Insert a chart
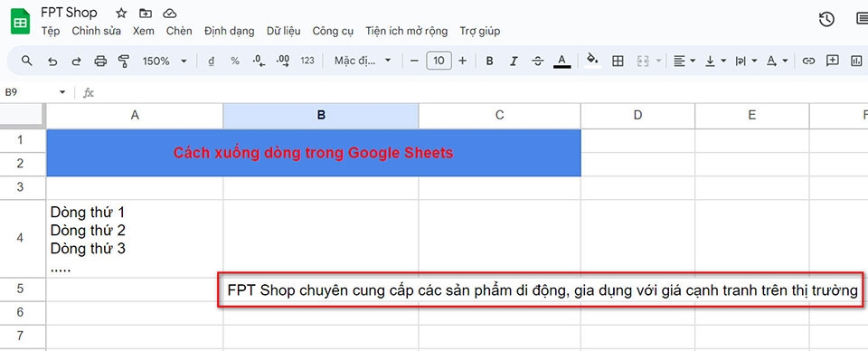Screen dimensions: 868x351 pos(856,62)
